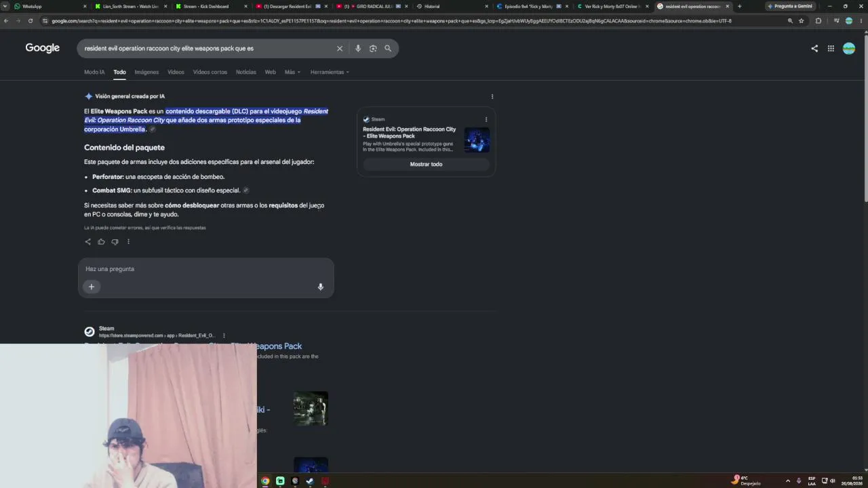Switch to Episodio 9x4 Rick y Morty tab
The height and width of the screenshot is (488, 868).
532,6
